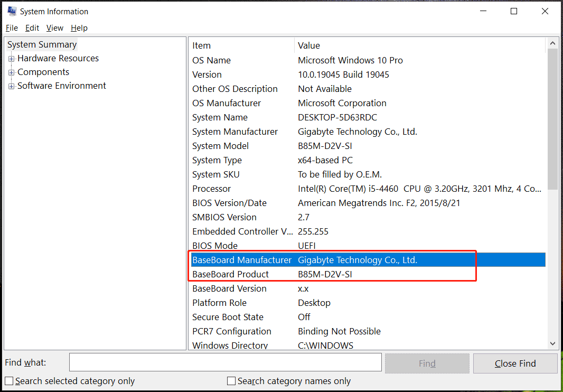The width and height of the screenshot is (563, 392).
Task: Select the Hardware Resources tree item
Action: point(58,58)
